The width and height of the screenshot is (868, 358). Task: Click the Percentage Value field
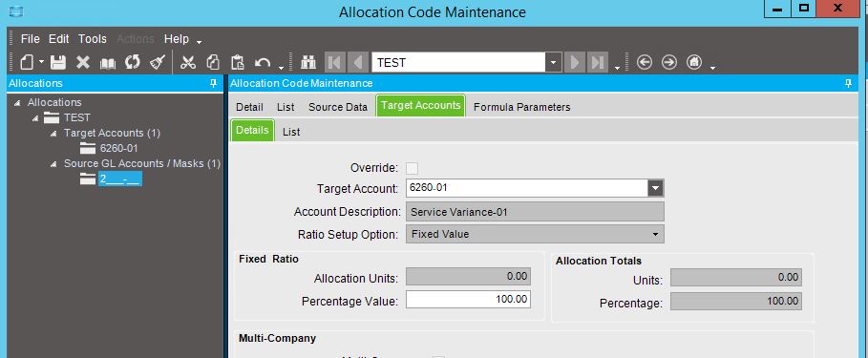pyautogui.click(x=468, y=300)
